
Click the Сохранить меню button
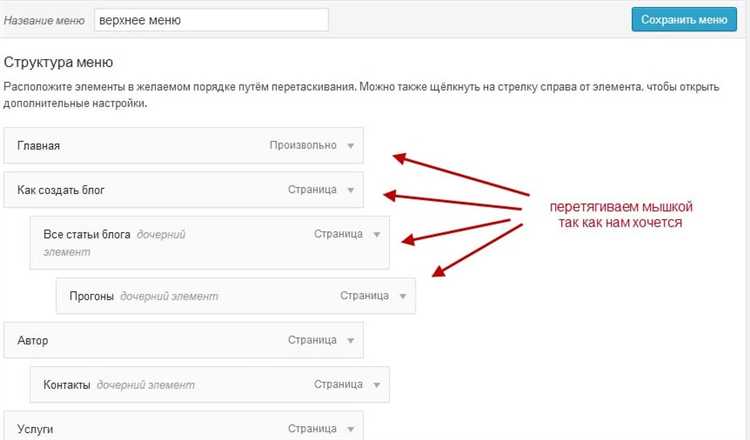click(684, 20)
